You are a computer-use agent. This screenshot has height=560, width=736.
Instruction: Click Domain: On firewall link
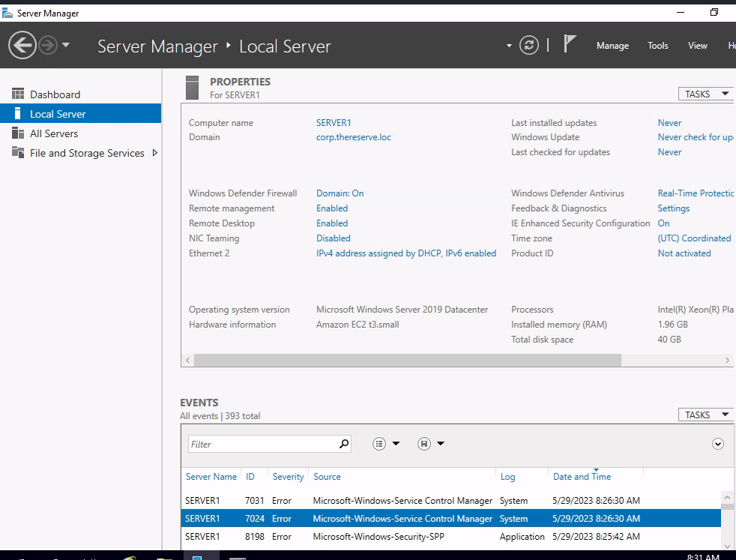point(340,193)
